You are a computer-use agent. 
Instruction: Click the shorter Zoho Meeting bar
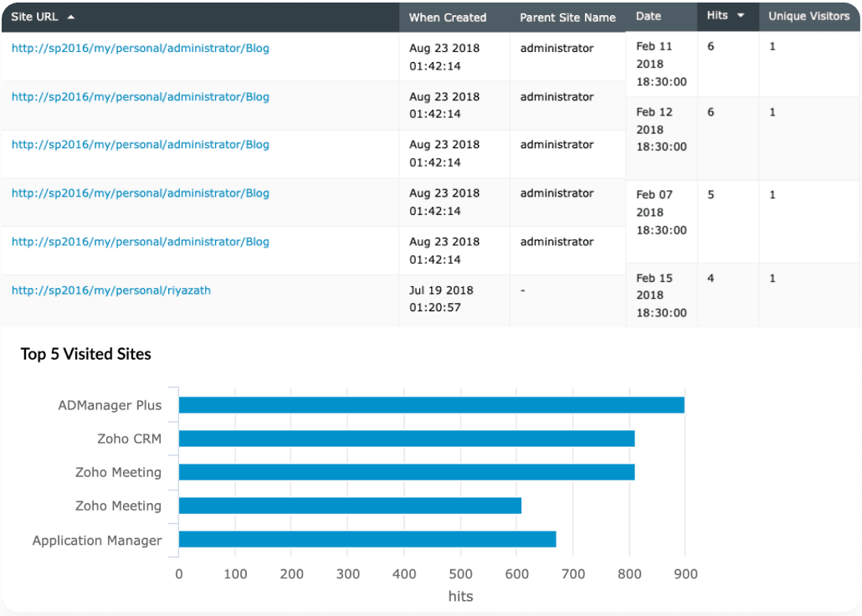point(349,506)
